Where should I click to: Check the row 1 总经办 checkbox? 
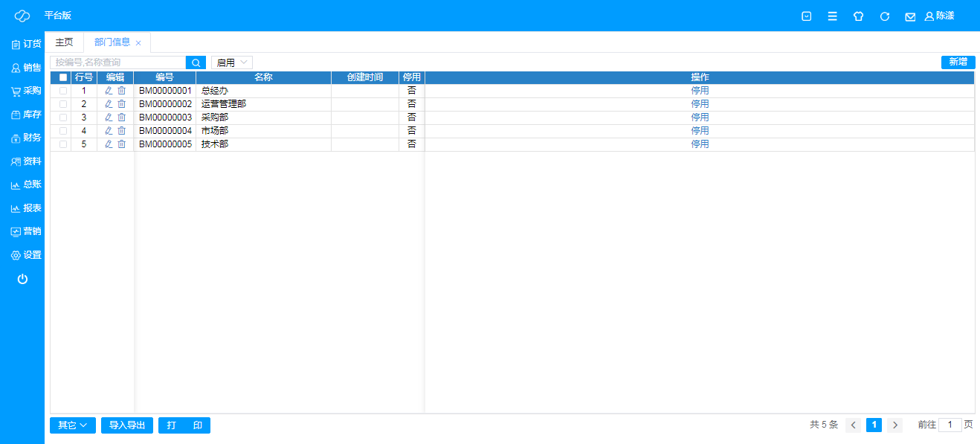[63, 91]
